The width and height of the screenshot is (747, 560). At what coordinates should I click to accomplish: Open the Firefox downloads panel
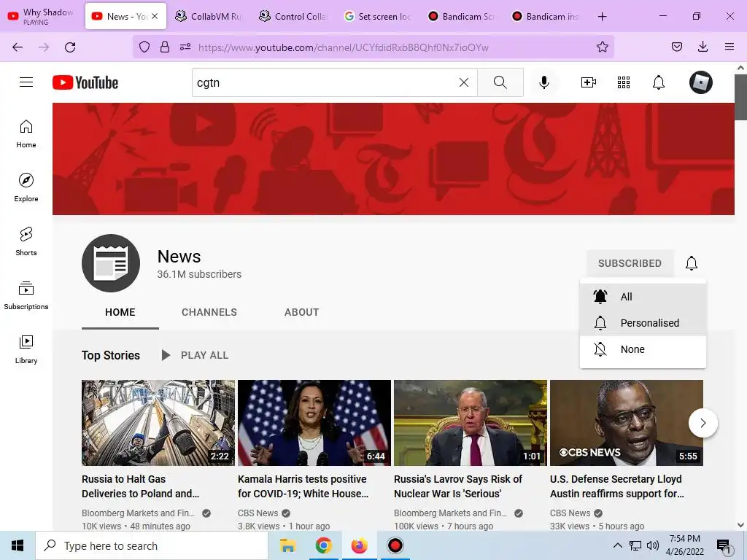click(703, 47)
